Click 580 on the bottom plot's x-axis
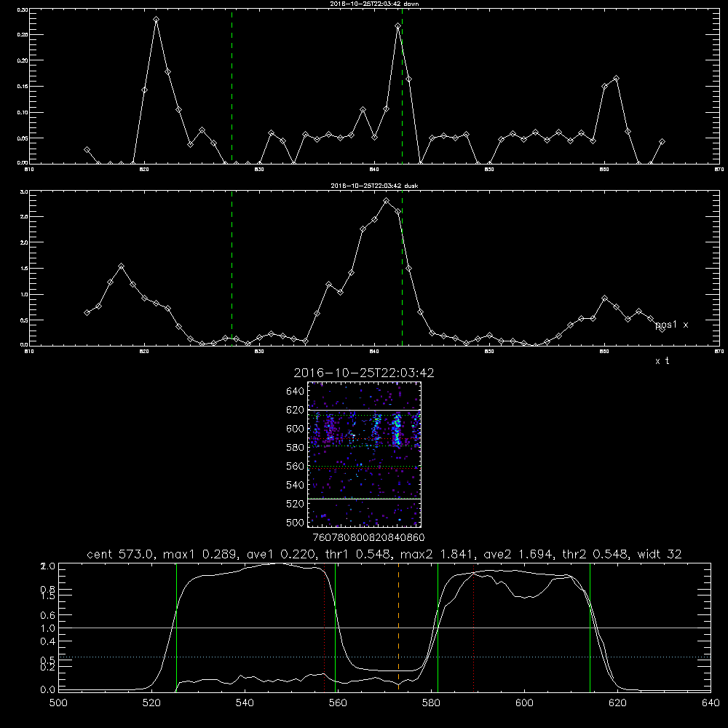728x728 pixels. (x=431, y=703)
